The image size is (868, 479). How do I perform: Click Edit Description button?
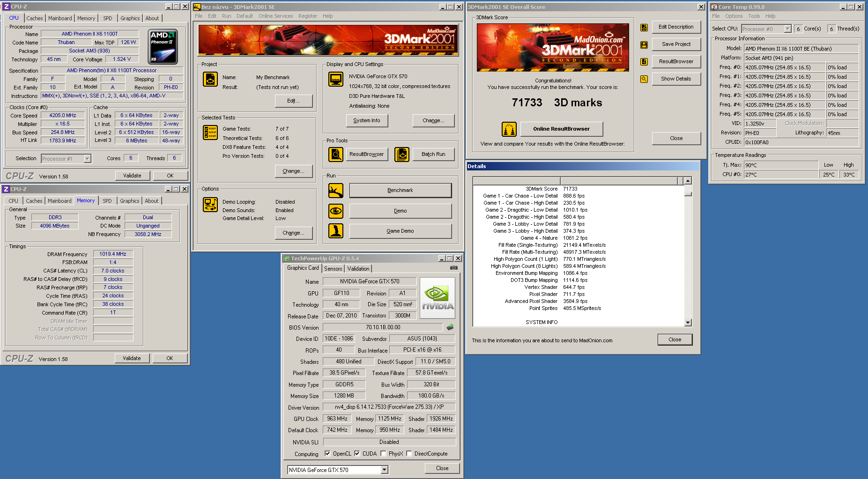pyautogui.click(x=676, y=27)
